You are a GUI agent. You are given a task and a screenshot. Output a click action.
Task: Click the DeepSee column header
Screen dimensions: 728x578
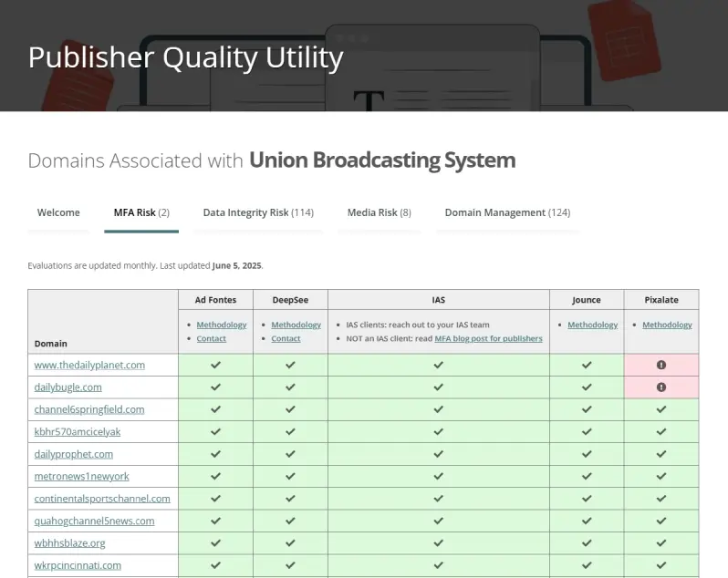pyautogui.click(x=290, y=300)
